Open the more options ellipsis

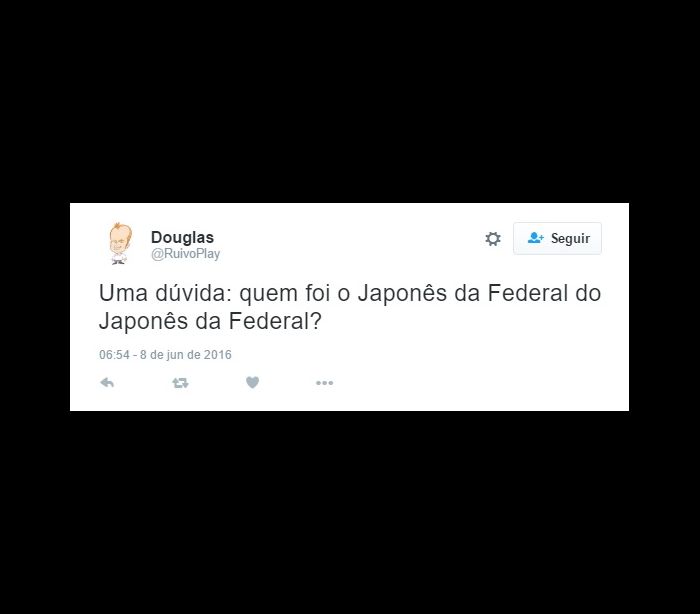[325, 383]
